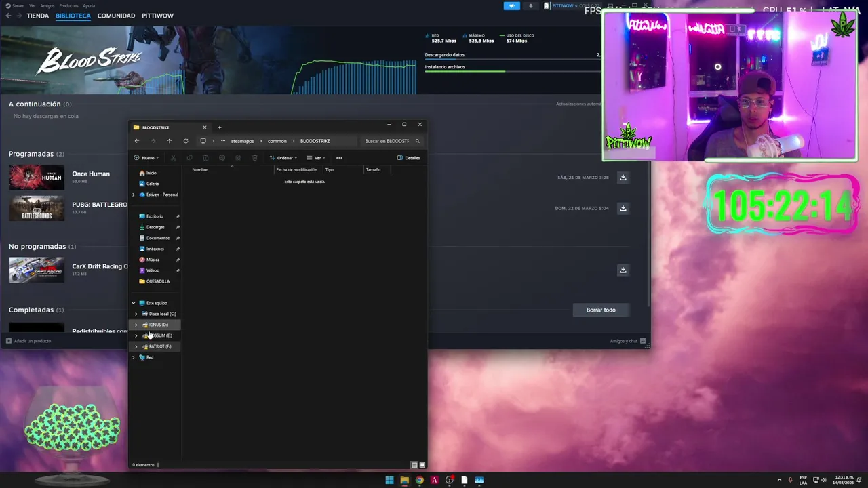The height and width of the screenshot is (488, 868).
Task: Open Steam COMUNIDAD tab
Action: 116,16
